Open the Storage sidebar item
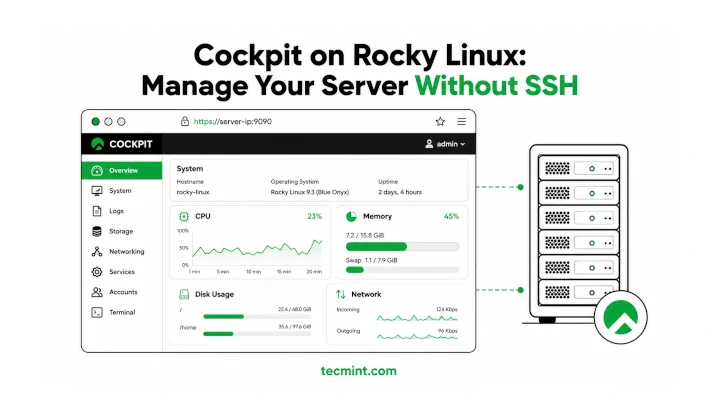Image resolution: width=720 pixels, height=405 pixels. point(122,231)
